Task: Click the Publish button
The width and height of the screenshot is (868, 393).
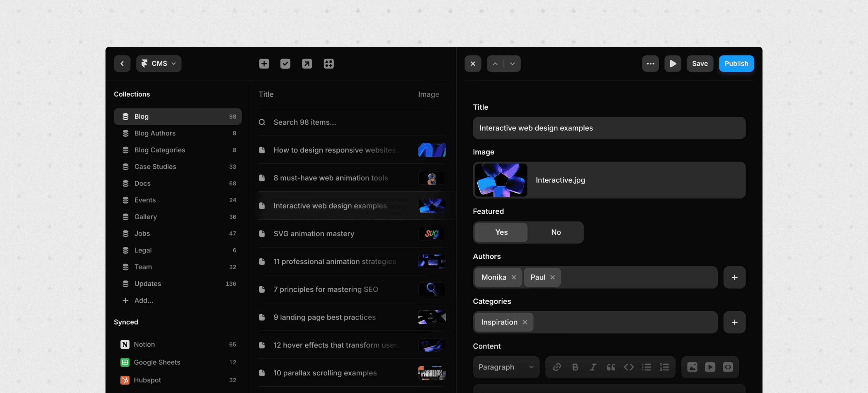Action: point(736,63)
